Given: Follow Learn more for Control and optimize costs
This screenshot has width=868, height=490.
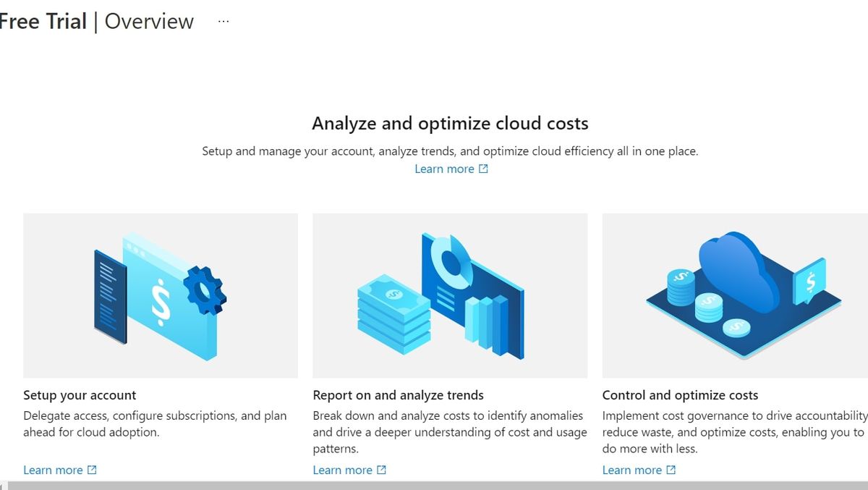Looking at the screenshot, I should pos(631,470).
